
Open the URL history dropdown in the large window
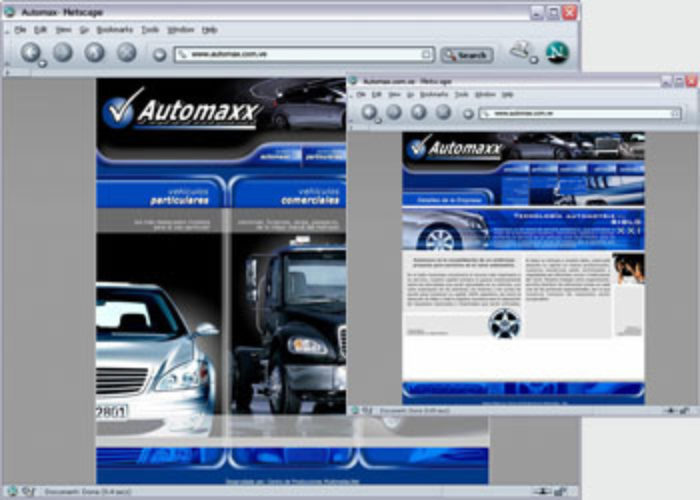(427, 54)
